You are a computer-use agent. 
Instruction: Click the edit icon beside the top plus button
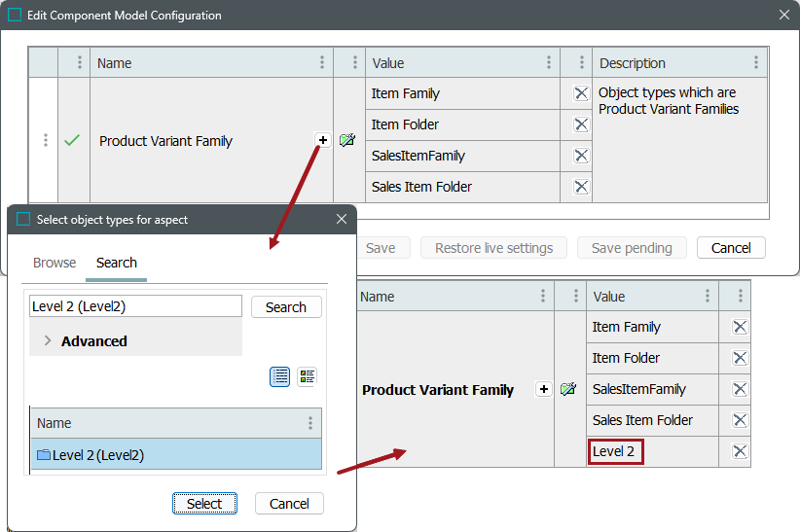point(347,140)
